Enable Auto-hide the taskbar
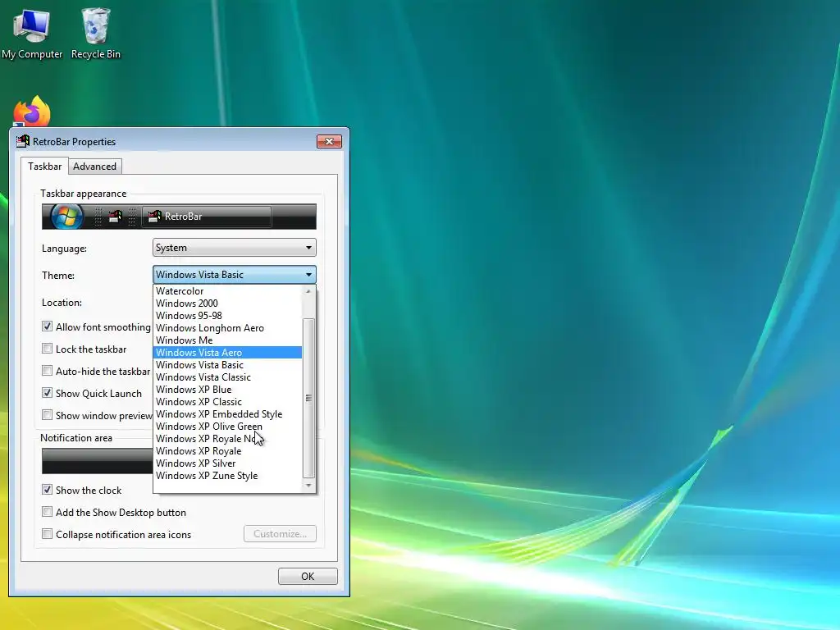Image resolution: width=840 pixels, height=630 pixels. click(x=47, y=371)
